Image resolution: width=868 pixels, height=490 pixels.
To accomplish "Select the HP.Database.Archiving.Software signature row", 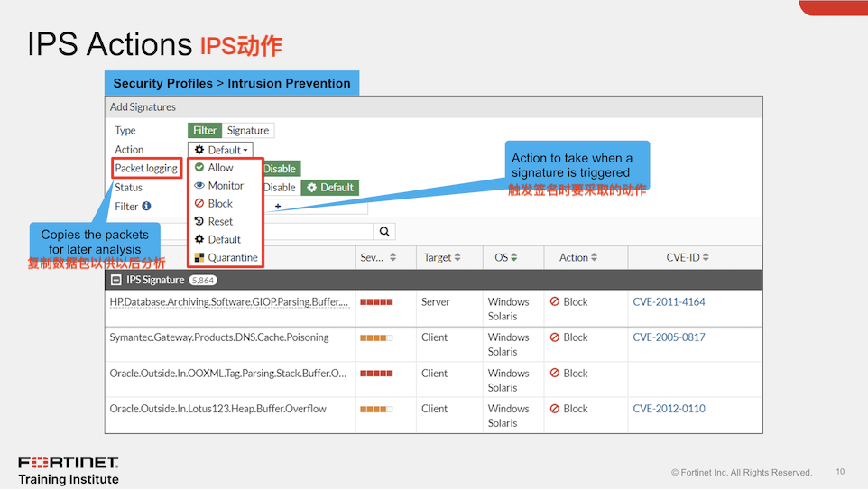I will pyautogui.click(x=433, y=309).
